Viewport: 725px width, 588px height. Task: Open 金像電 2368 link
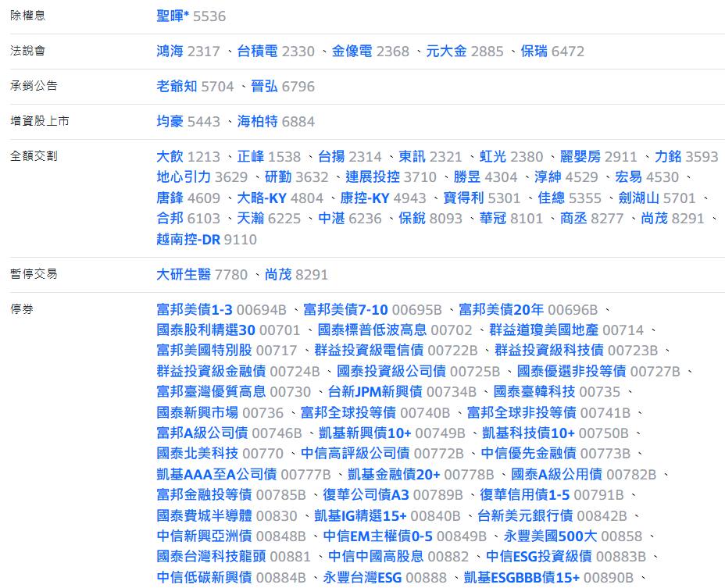tap(370, 52)
